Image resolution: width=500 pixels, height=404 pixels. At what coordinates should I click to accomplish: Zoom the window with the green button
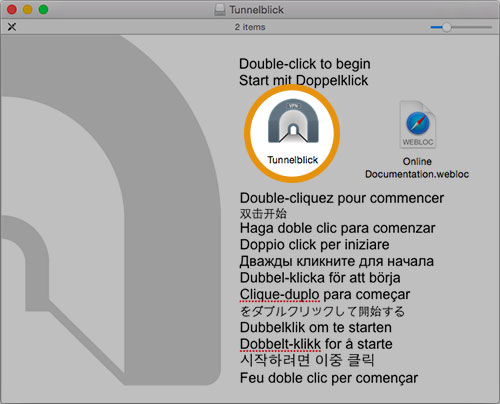coord(43,10)
